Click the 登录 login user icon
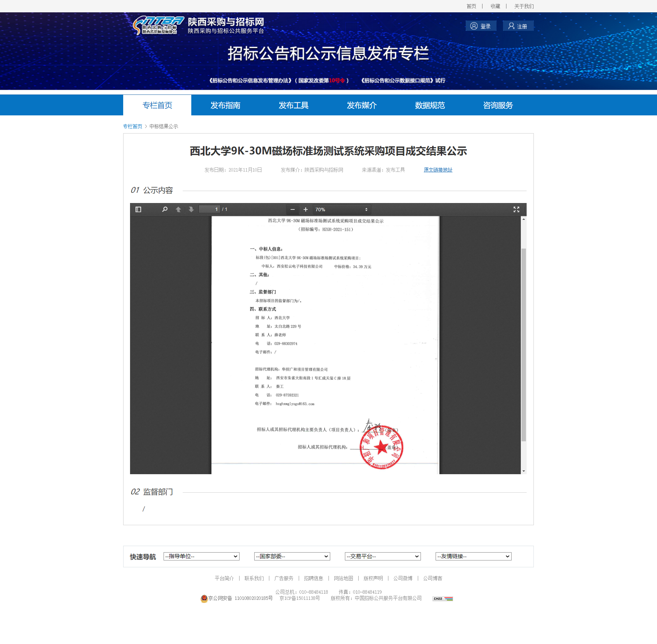The height and width of the screenshot is (644, 657). click(474, 26)
